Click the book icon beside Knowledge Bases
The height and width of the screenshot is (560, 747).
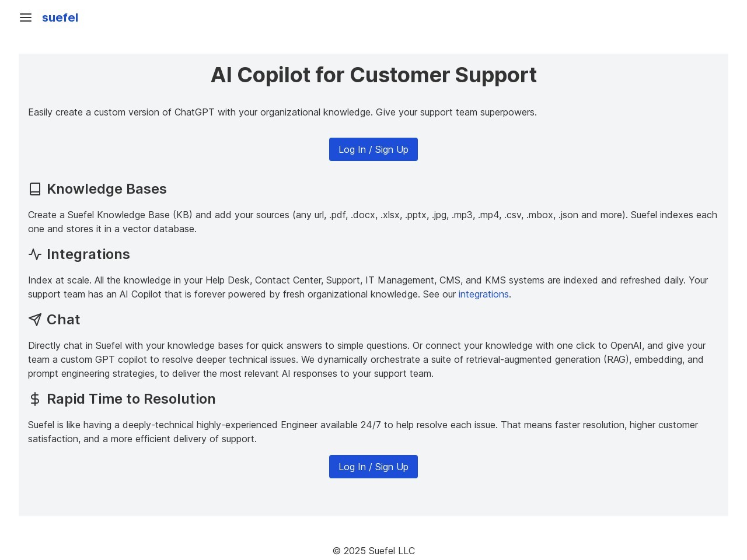35,189
